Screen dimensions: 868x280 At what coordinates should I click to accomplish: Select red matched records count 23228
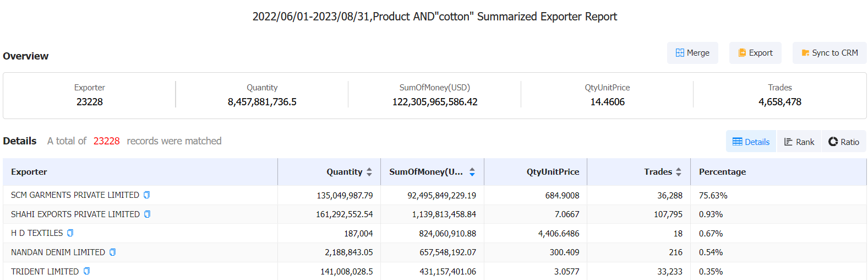click(107, 141)
